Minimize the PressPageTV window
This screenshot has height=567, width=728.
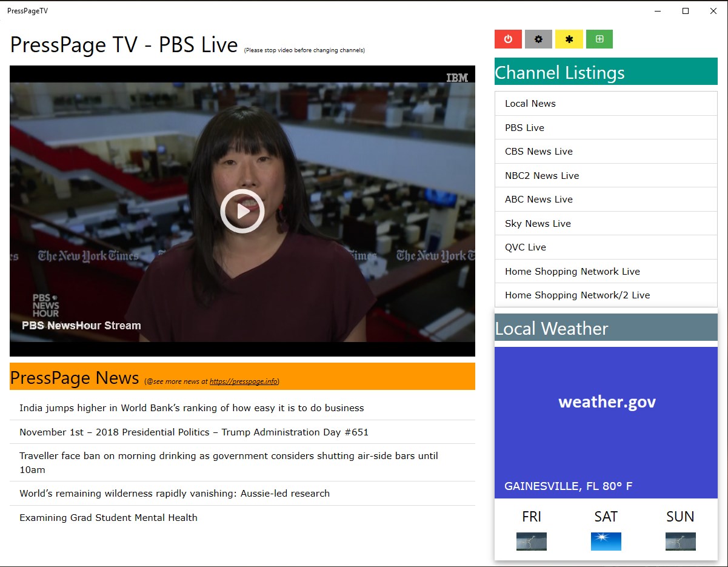click(x=658, y=10)
